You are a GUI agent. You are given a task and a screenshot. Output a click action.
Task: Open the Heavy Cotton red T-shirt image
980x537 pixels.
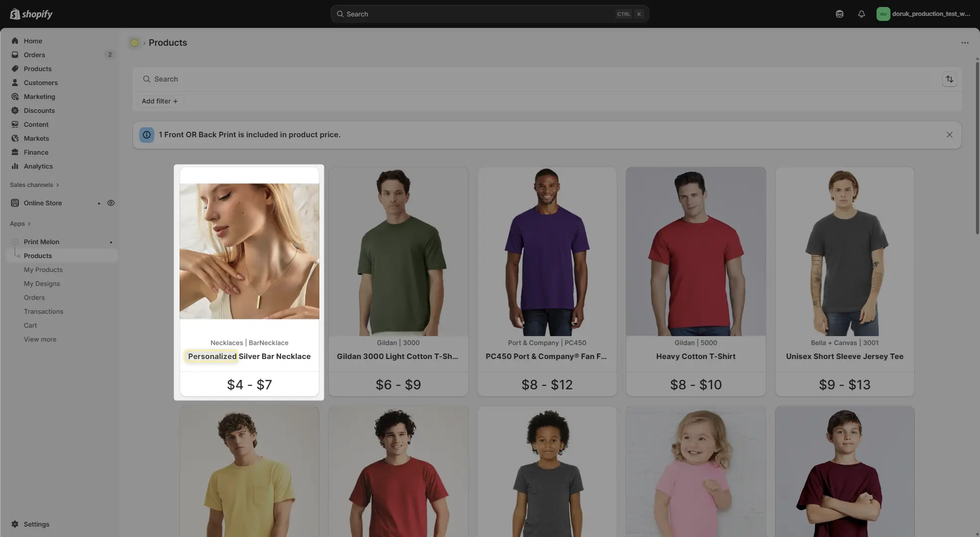(695, 252)
